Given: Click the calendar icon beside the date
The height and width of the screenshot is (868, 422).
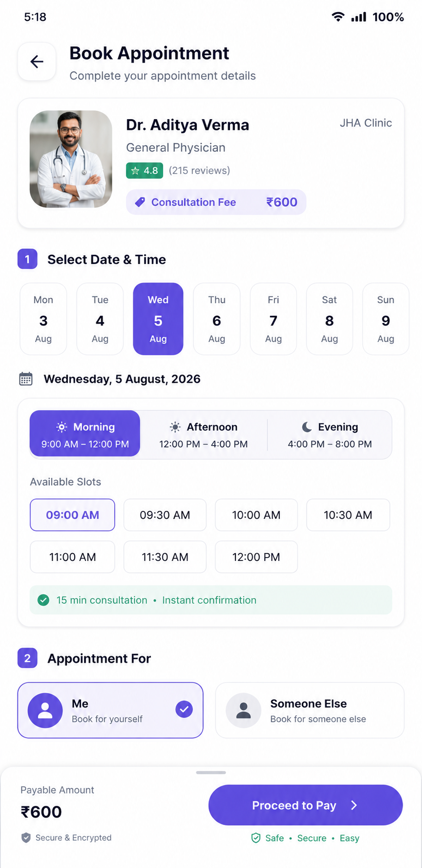Looking at the screenshot, I should point(26,379).
